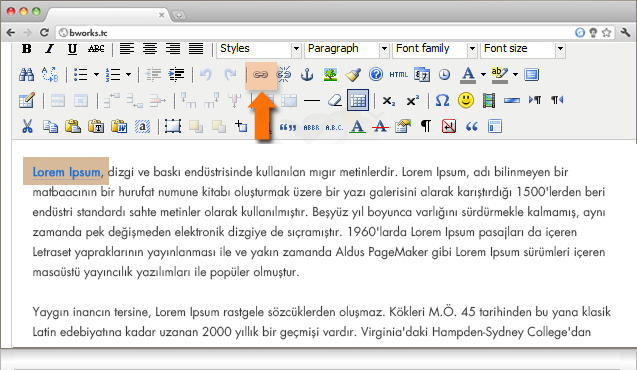Undo the last action
The height and width of the screenshot is (370, 637).
206,75
